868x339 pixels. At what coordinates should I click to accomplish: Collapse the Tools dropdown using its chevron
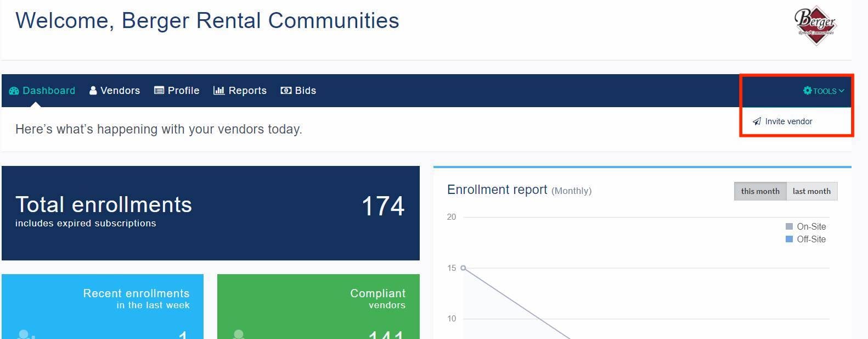point(842,91)
